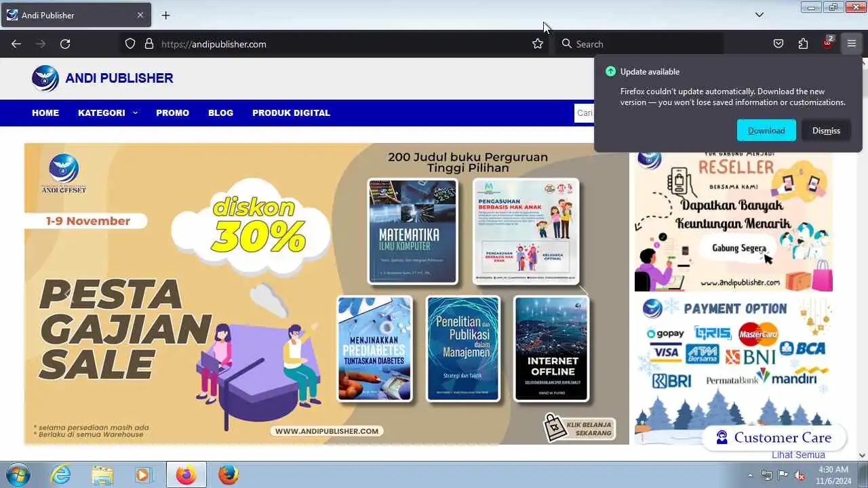This screenshot has height=488, width=868.
Task: Click the Internet Offline book cover
Action: [551, 348]
